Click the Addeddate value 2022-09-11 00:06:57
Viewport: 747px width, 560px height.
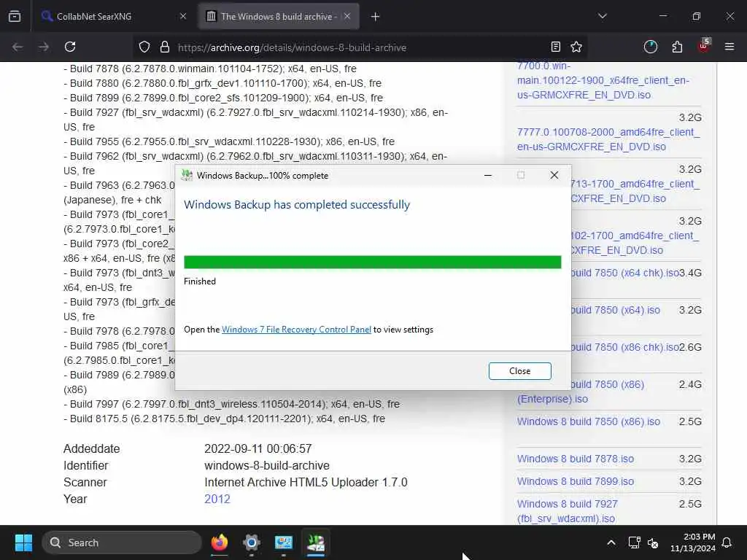pyautogui.click(x=258, y=448)
